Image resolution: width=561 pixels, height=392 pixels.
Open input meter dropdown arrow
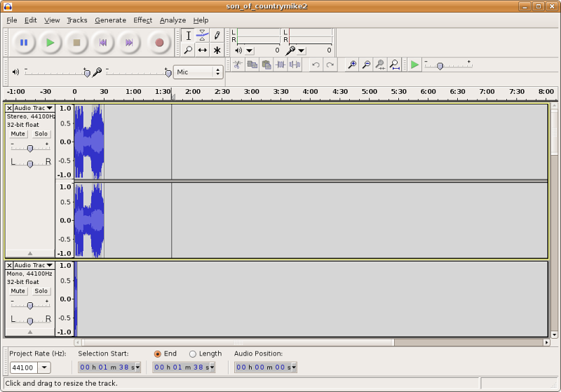click(x=302, y=50)
